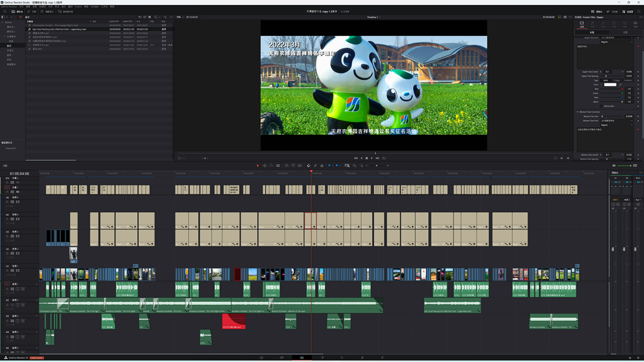644x362 pixels.
Task: Click the upper text box containing 2022年3月
Action: [x=605, y=57]
